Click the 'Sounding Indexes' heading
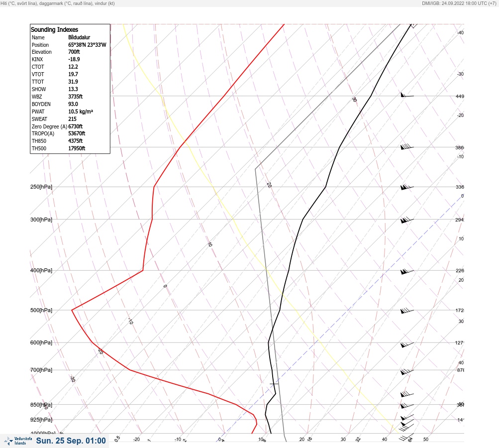This screenshot has height=448, width=499. (54, 29)
